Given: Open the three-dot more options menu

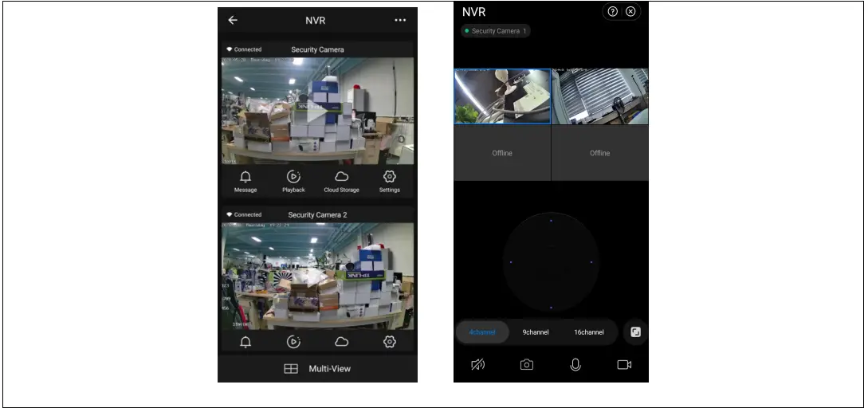Looking at the screenshot, I should (x=400, y=20).
